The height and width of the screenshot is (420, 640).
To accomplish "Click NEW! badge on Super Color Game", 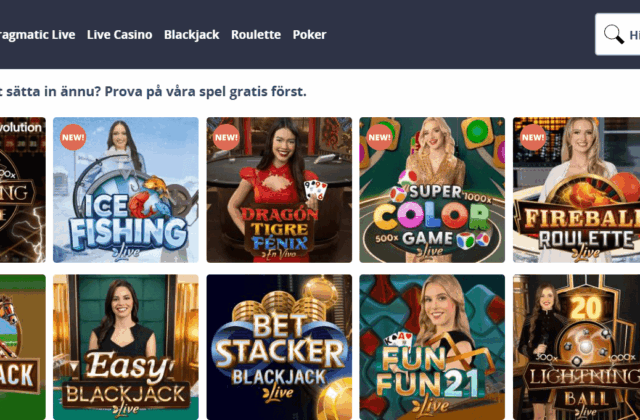I will click(379, 137).
